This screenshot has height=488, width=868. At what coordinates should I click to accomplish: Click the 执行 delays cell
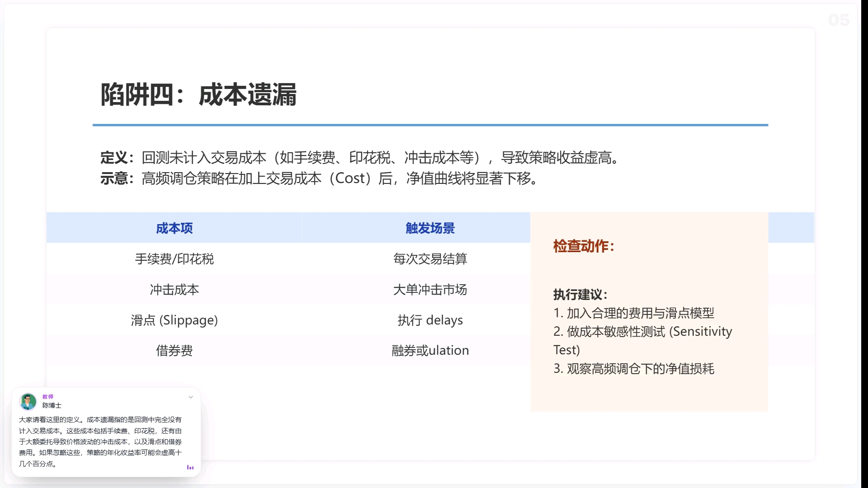(x=430, y=320)
